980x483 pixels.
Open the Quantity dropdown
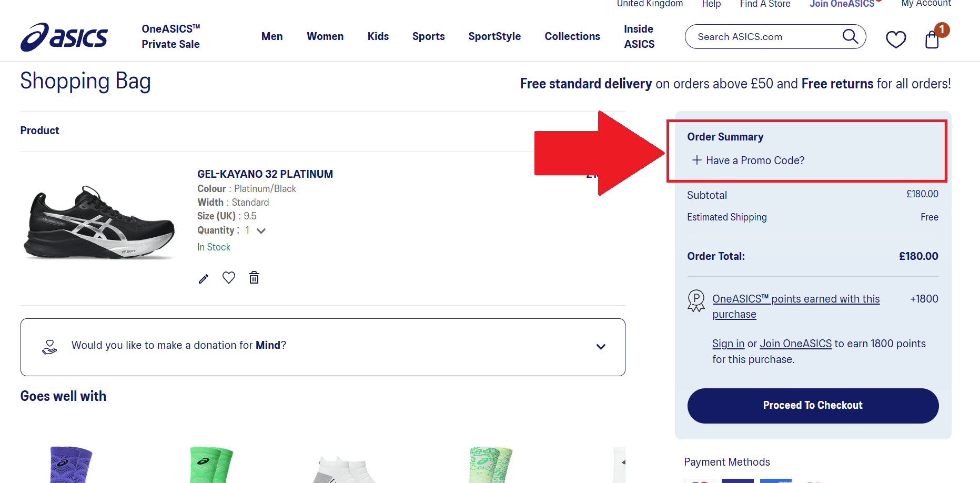[x=260, y=230]
